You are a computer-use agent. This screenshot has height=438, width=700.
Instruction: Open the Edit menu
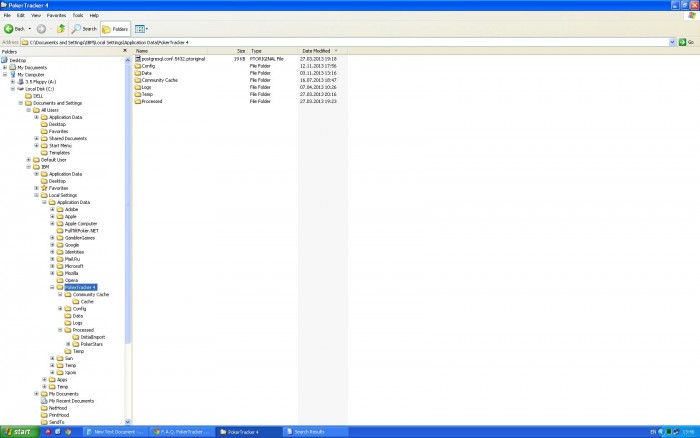[21, 15]
